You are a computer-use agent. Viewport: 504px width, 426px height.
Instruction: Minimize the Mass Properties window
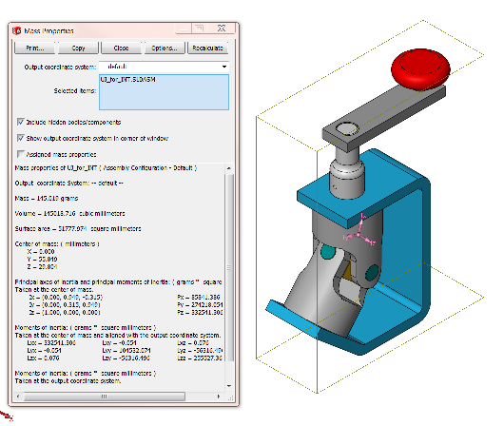pos(184,29)
